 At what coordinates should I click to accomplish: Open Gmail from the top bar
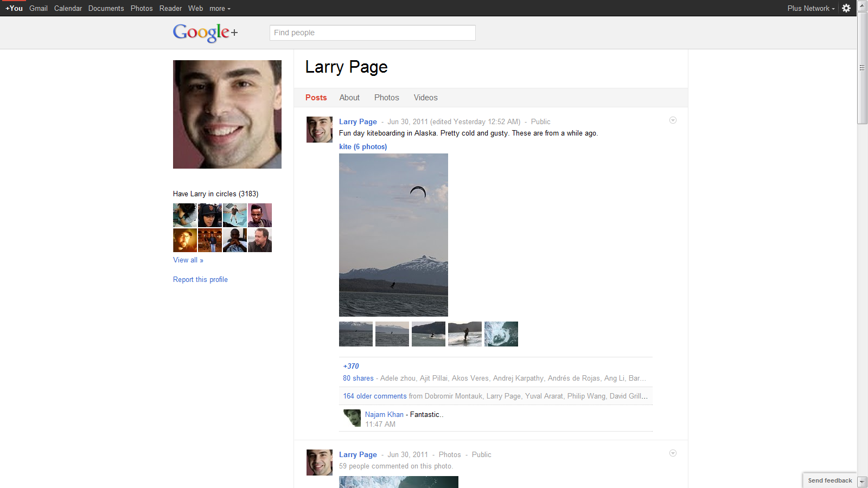point(39,8)
